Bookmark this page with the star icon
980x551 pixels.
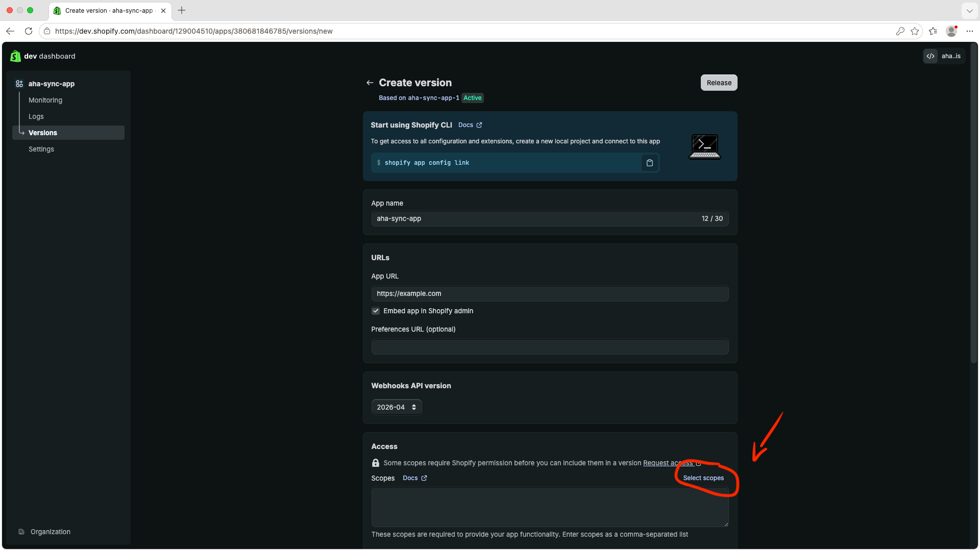tap(915, 31)
